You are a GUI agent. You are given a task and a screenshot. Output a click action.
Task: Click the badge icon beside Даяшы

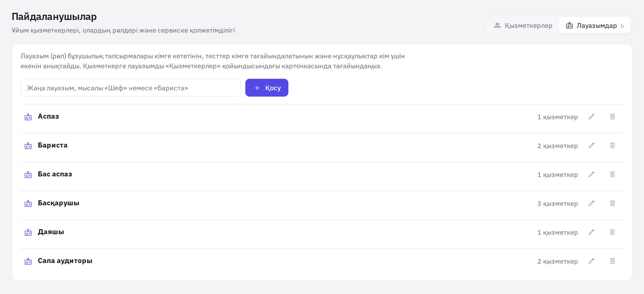28,232
